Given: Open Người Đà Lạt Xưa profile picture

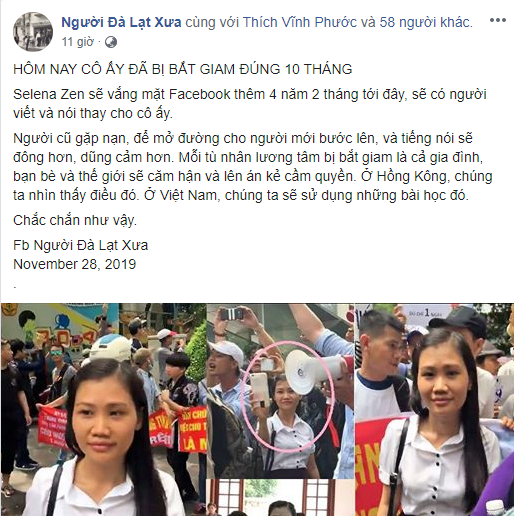Looking at the screenshot, I should coord(33,32).
